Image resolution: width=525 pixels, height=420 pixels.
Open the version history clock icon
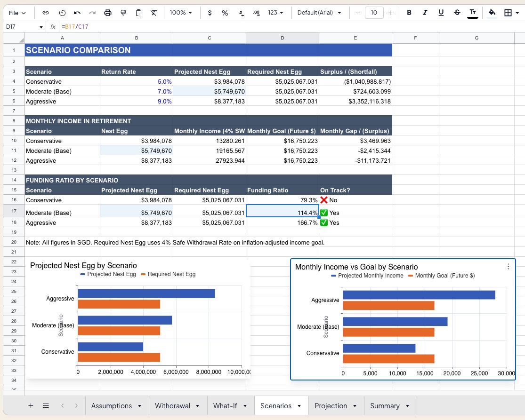coord(62,13)
